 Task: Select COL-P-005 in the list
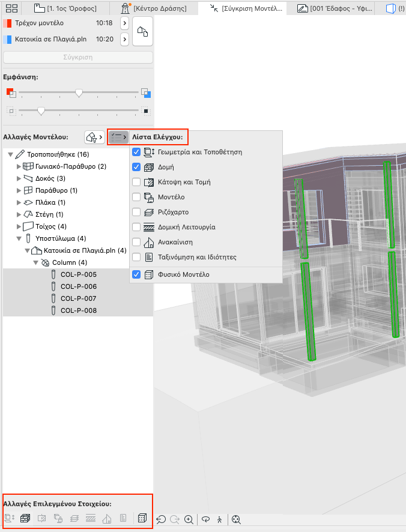[x=79, y=274]
